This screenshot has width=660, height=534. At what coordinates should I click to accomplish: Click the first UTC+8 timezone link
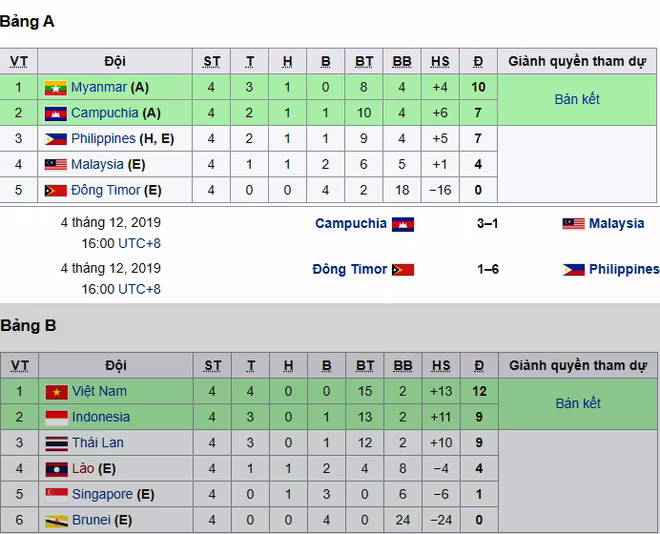139,243
